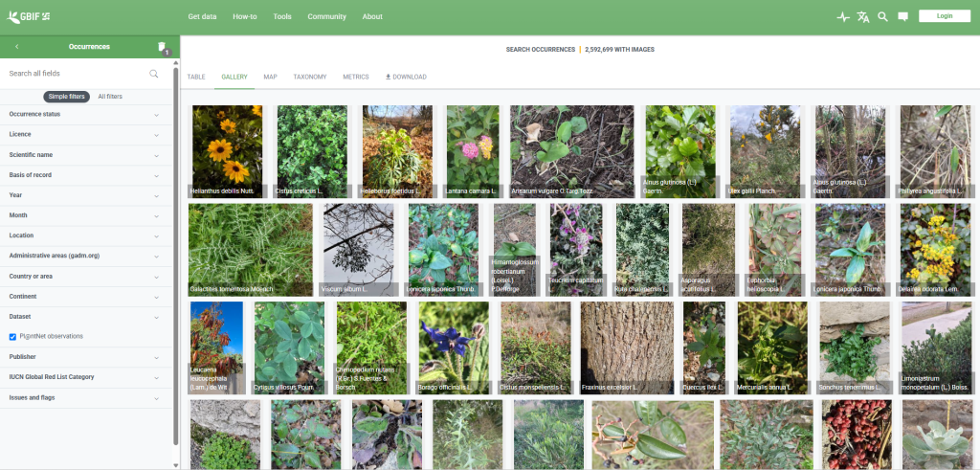Open the system health pulse icon
Screen dimensions: 980x470
pos(843,17)
